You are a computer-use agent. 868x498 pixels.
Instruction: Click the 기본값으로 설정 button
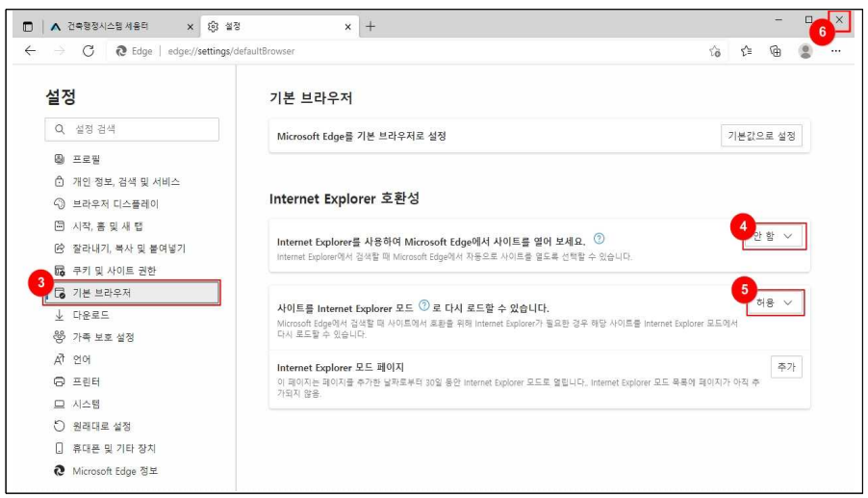(761, 136)
